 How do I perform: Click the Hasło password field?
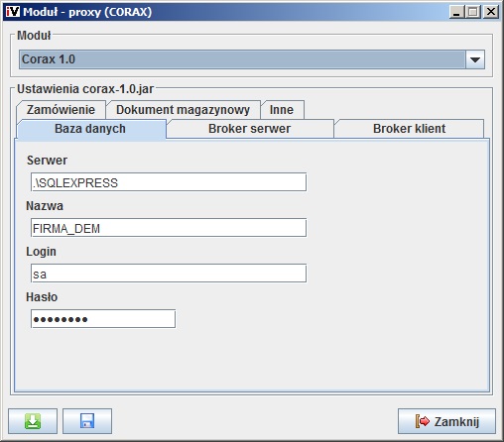pyautogui.click(x=103, y=319)
